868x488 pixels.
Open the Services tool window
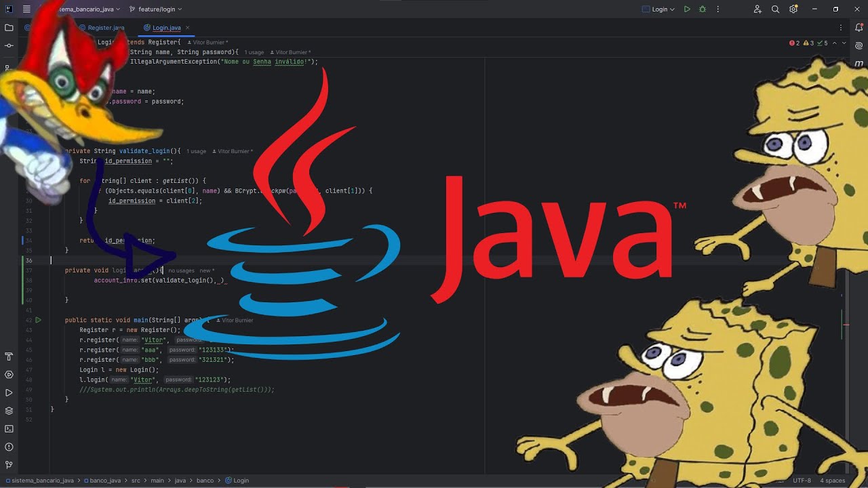(9, 375)
